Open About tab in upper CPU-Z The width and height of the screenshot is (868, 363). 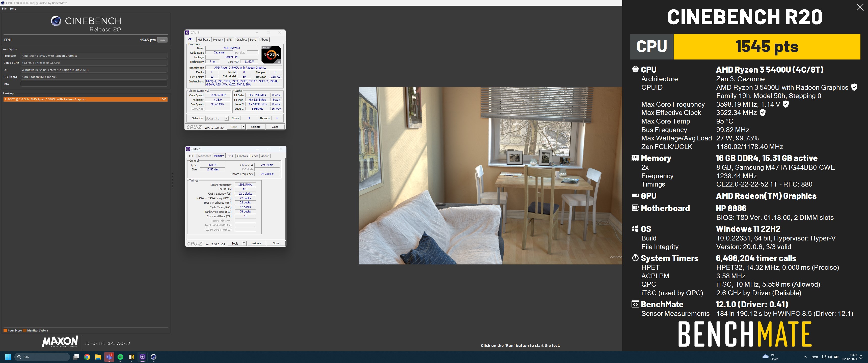tap(264, 39)
